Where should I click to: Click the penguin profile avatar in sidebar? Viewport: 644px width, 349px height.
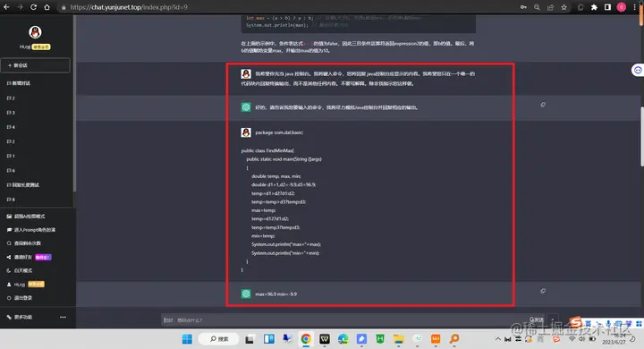[x=35, y=32]
